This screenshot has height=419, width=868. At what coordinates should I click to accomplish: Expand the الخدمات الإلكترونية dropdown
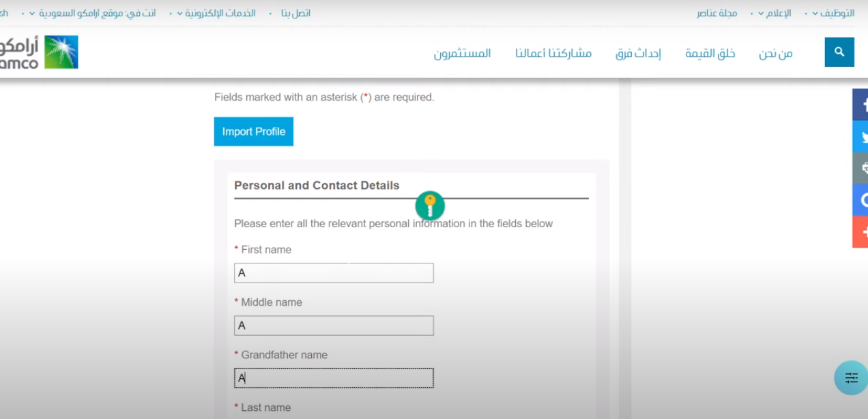click(x=216, y=14)
